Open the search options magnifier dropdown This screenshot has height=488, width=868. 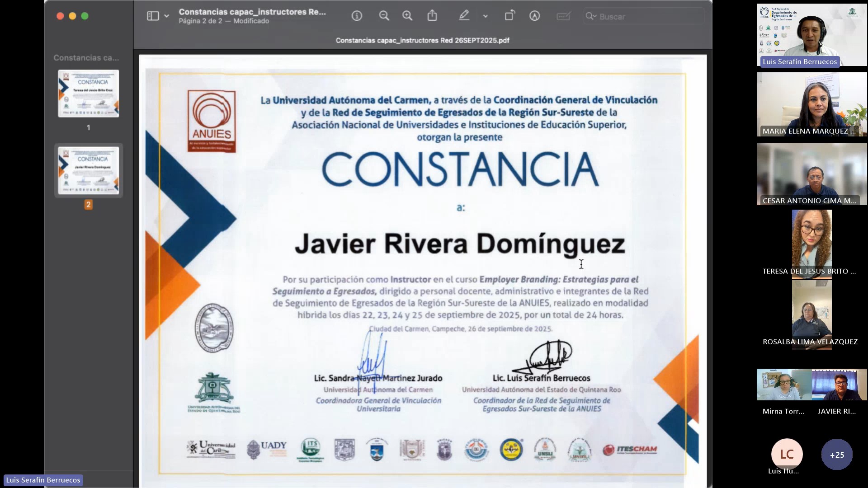click(x=590, y=16)
